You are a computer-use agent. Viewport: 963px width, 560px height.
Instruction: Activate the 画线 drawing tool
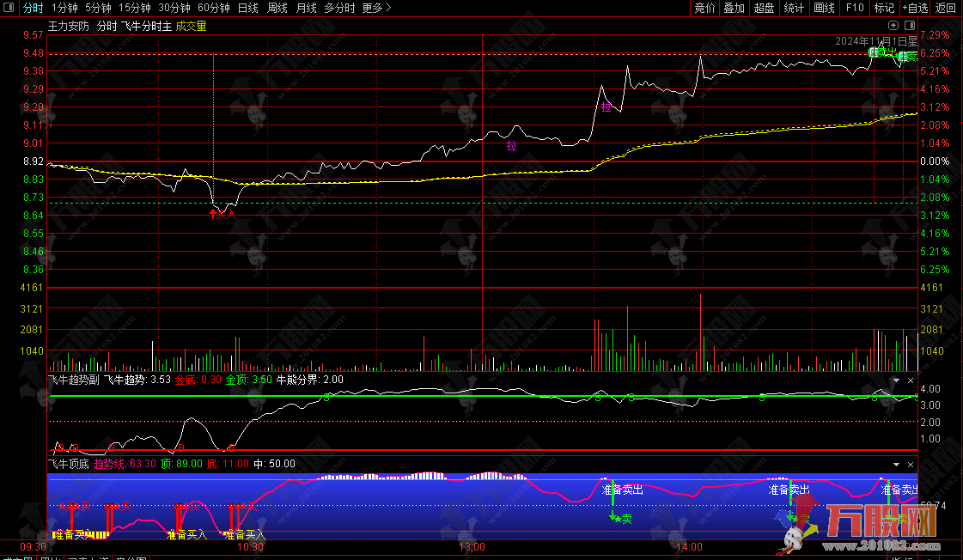[x=824, y=8]
